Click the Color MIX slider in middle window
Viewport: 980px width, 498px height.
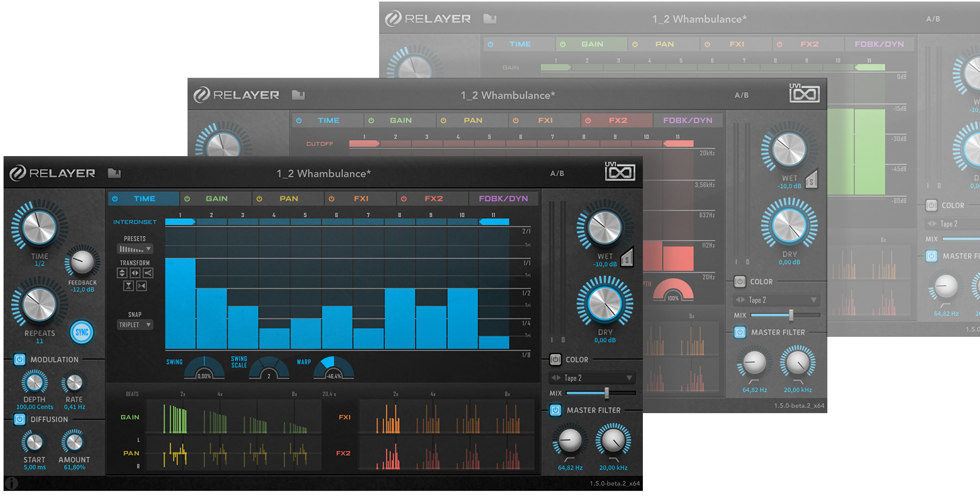pos(785,315)
